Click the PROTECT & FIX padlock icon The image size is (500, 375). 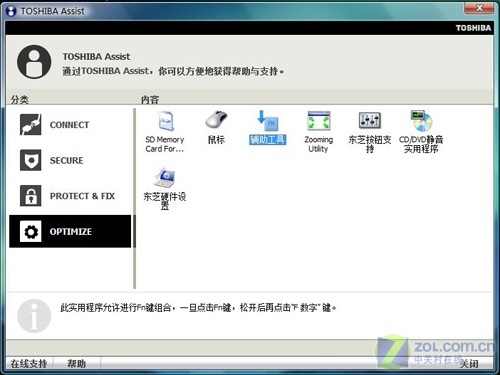31,196
